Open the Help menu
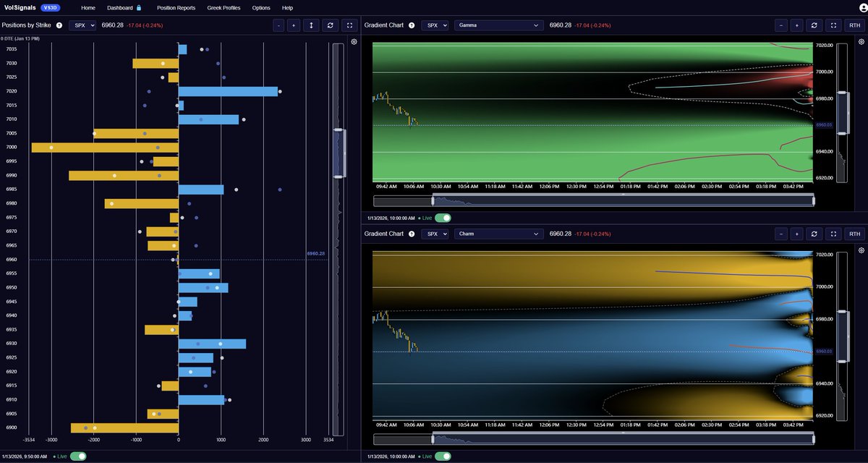 pos(287,7)
